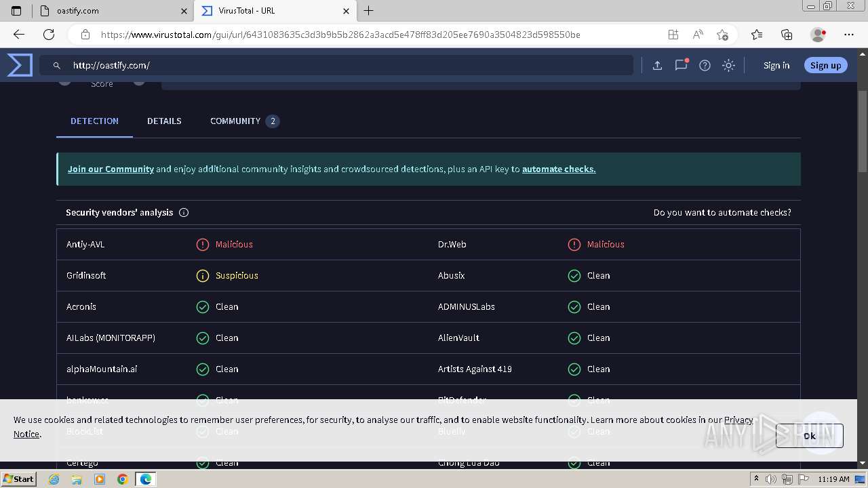Screen dimensions: 868x488
Task: Click the browser back arrow
Action: coord(19,35)
